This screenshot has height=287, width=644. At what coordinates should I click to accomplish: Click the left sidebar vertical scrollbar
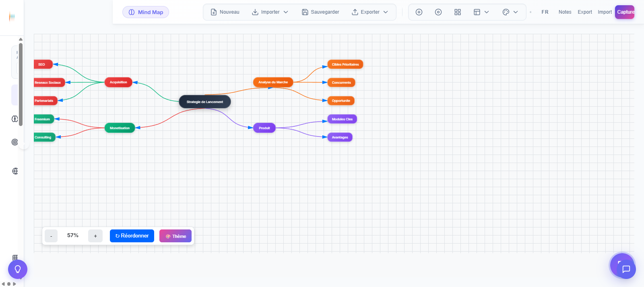pos(21,85)
